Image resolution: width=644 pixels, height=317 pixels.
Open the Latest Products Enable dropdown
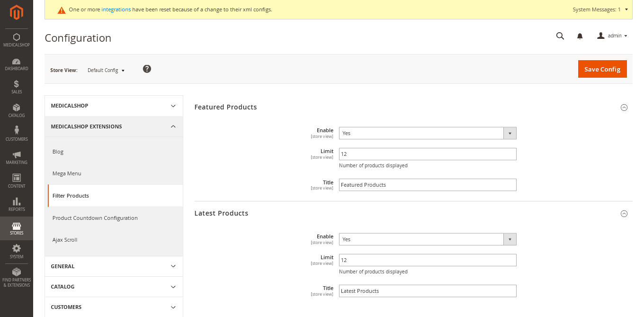(428, 239)
